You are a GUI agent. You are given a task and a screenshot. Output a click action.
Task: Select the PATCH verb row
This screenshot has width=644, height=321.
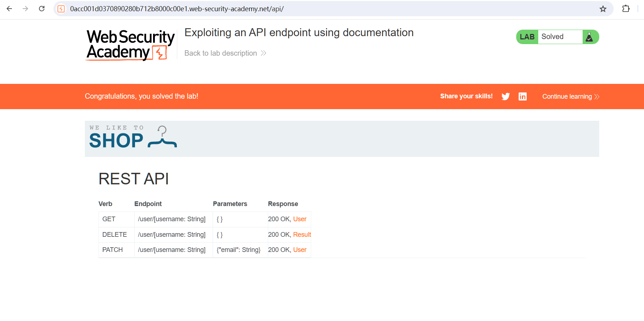113,250
